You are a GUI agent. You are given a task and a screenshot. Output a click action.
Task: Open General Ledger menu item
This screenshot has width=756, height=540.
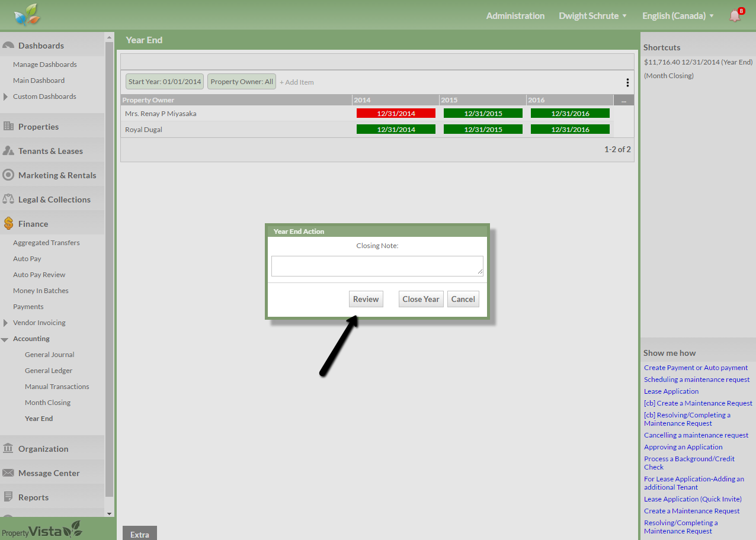coord(49,371)
